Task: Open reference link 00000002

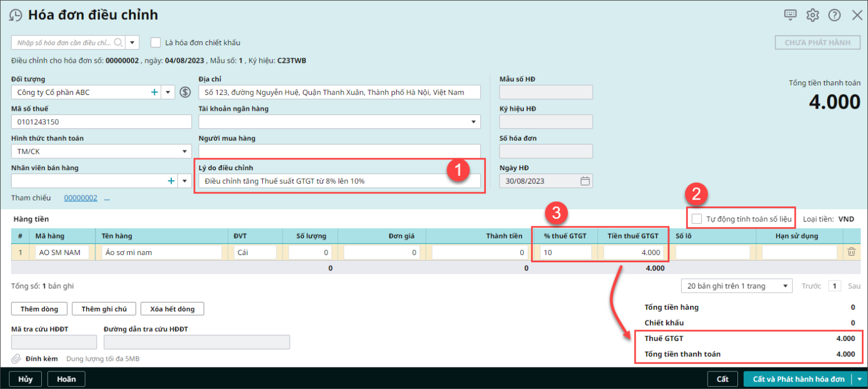Action: click(80, 198)
